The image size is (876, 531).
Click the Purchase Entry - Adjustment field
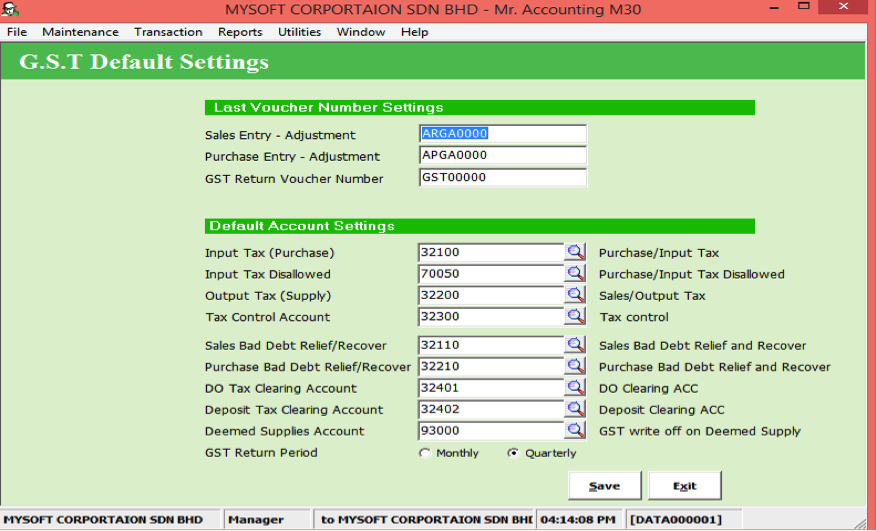coord(502,156)
